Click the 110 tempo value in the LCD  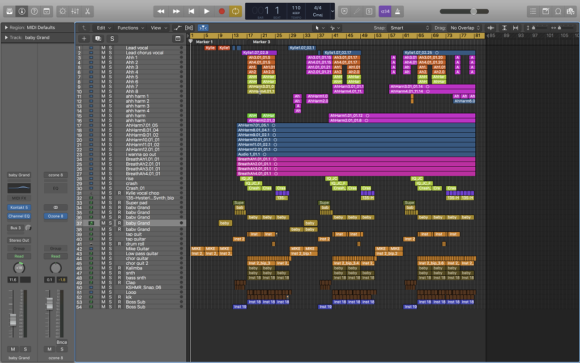tap(296, 8)
